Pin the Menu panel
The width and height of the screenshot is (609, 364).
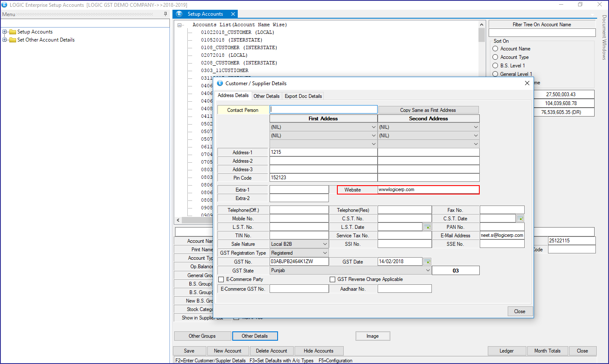(165, 14)
